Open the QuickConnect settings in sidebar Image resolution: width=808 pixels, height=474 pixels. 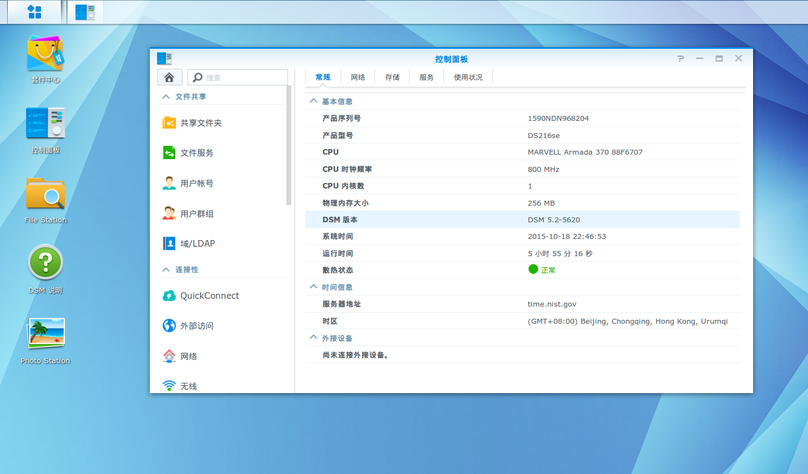pos(209,296)
